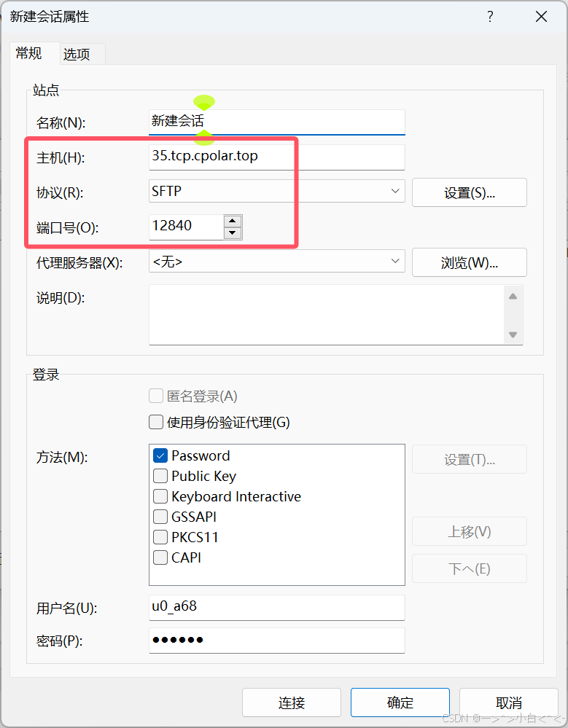
Task: Enable Keyboard Interactive authentication
Action: [160, 496]
